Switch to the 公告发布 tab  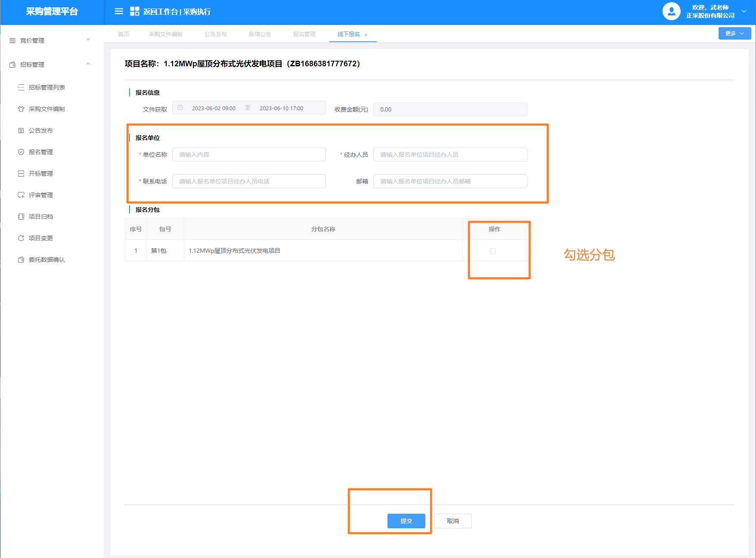click(x=215, y=34)
